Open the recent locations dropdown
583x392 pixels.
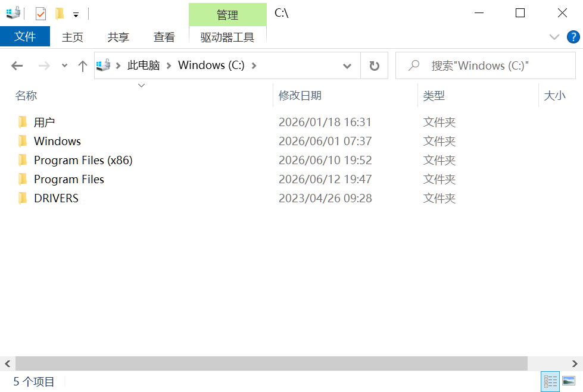[x=64, y=66]
